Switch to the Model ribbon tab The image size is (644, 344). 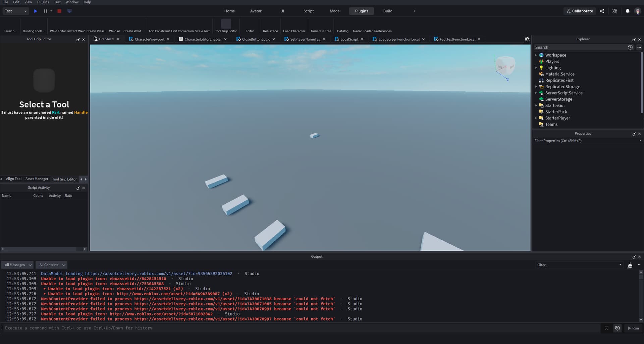335,11
